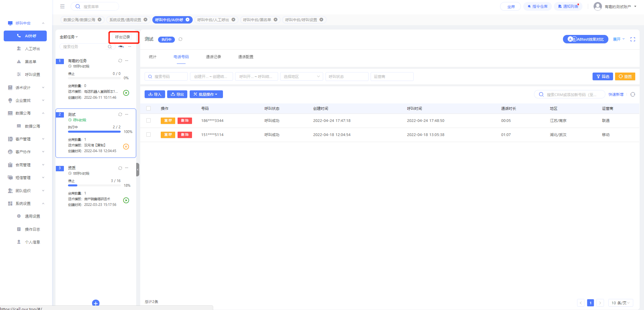Switch to the 通话记录 tab

(x=214, y=57)
